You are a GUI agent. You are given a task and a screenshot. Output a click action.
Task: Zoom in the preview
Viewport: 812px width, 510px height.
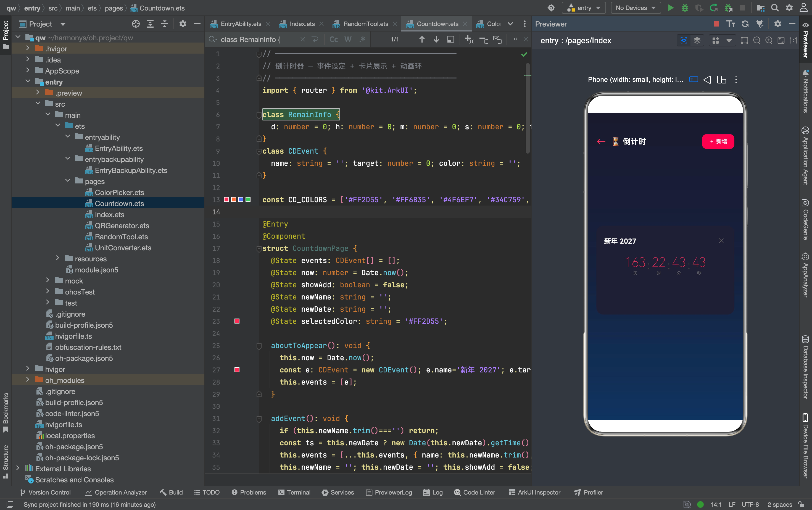coord(769,41)
